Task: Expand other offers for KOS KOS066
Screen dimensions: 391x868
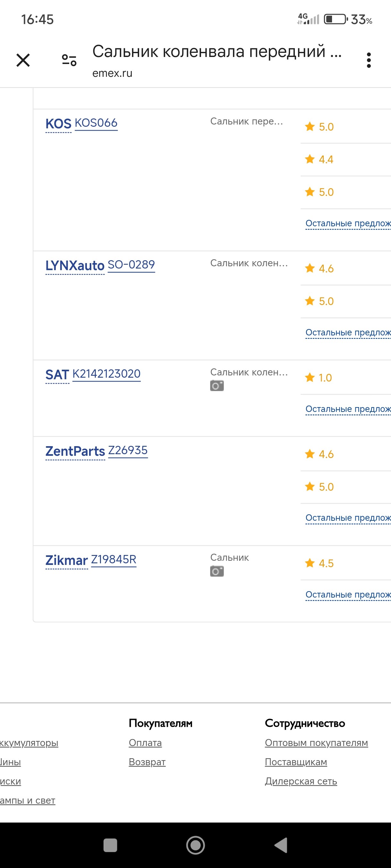Action: tap(348, 223)
